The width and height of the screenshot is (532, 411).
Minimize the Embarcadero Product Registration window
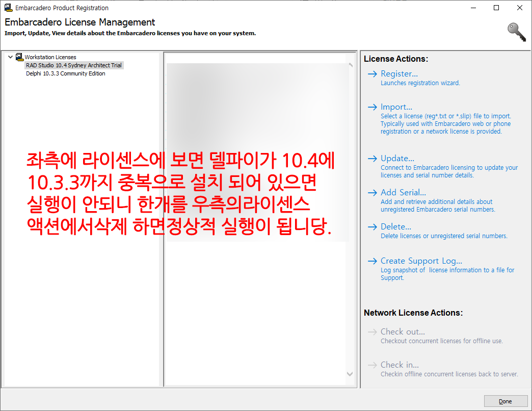(473, 8)
